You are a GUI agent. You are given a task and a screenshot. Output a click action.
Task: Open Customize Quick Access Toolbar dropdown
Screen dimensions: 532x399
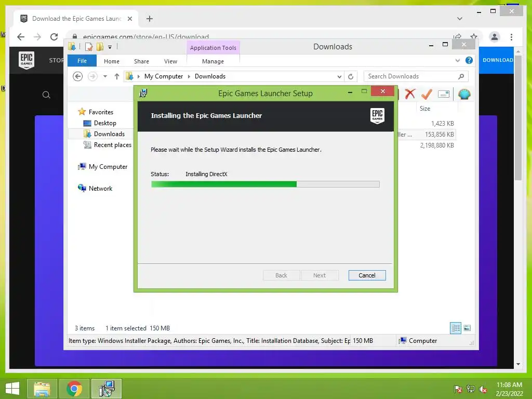[x=110, y=47]
